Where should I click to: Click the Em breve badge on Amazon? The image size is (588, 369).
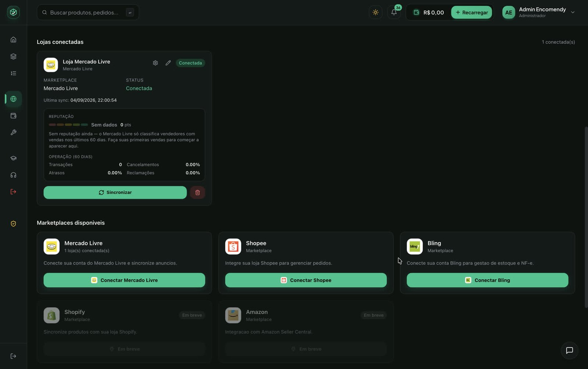pyautogui.click(x=373, y=315)
